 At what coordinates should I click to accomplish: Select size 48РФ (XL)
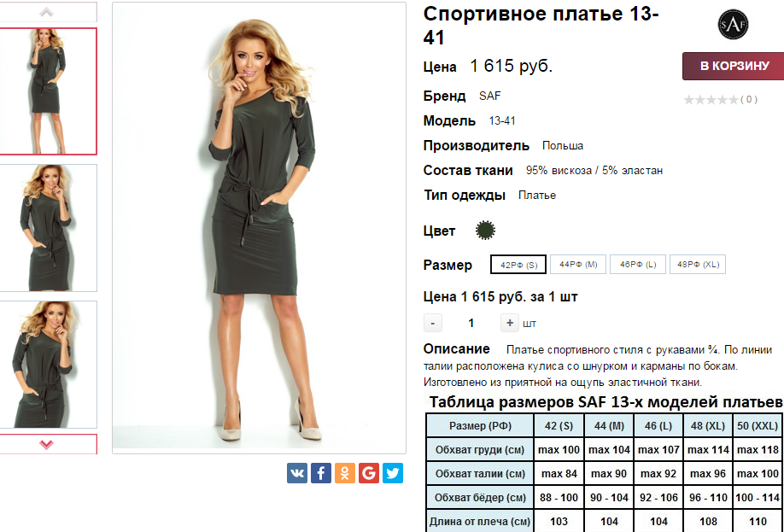(698, 264)
